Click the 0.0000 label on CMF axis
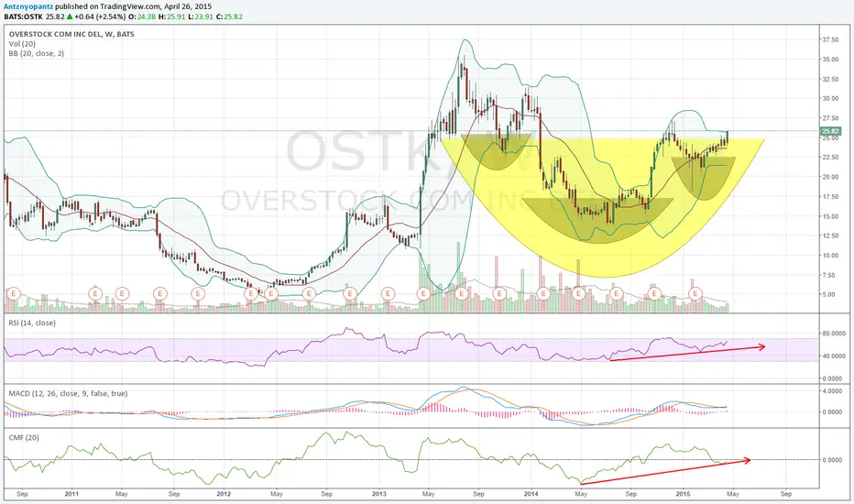The width and height of the screenshot is (854, 504). coord(832,460)
